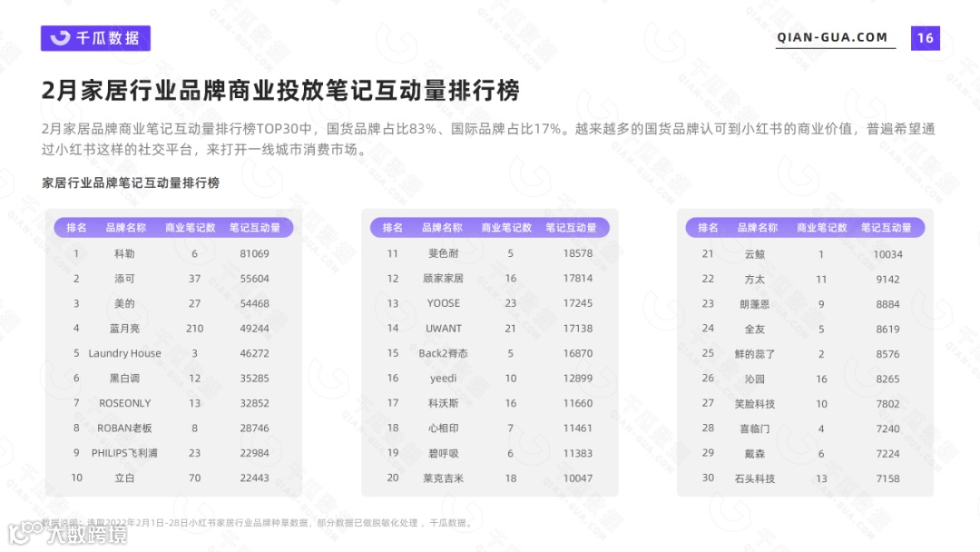Select the value 46272
The height and width of the screenshot is (552, 980).
254,353
